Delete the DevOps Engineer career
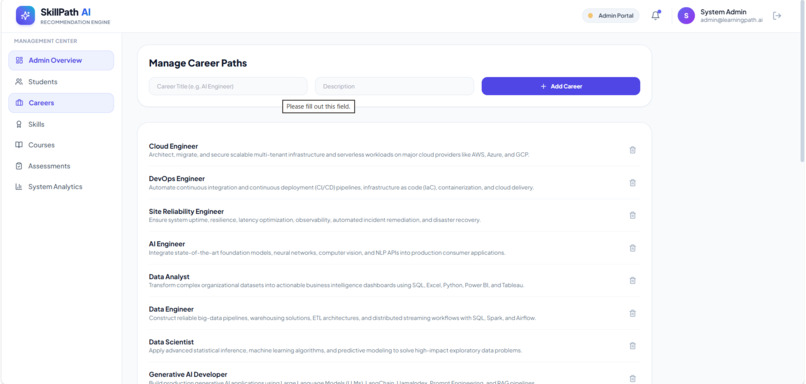806x384 pixels. point(633,182)
